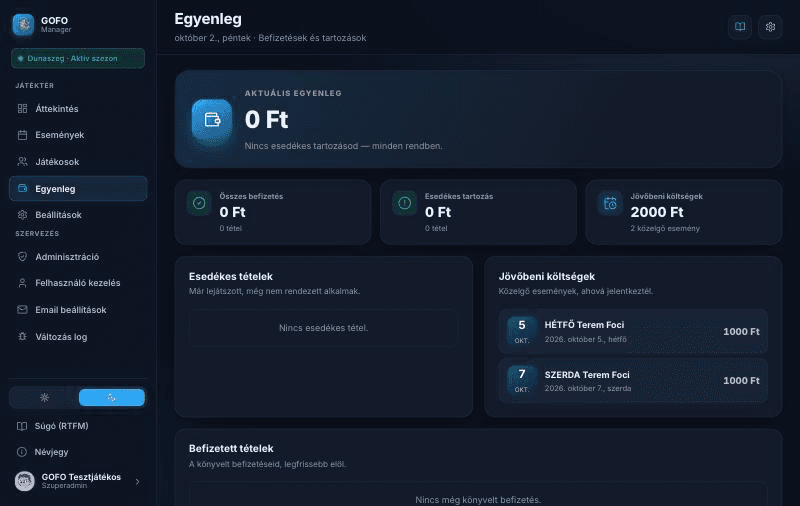This screenshot has height=506, width=800.
Task: Open the Játékosok menu item
Action: click(x=78, y=162)
